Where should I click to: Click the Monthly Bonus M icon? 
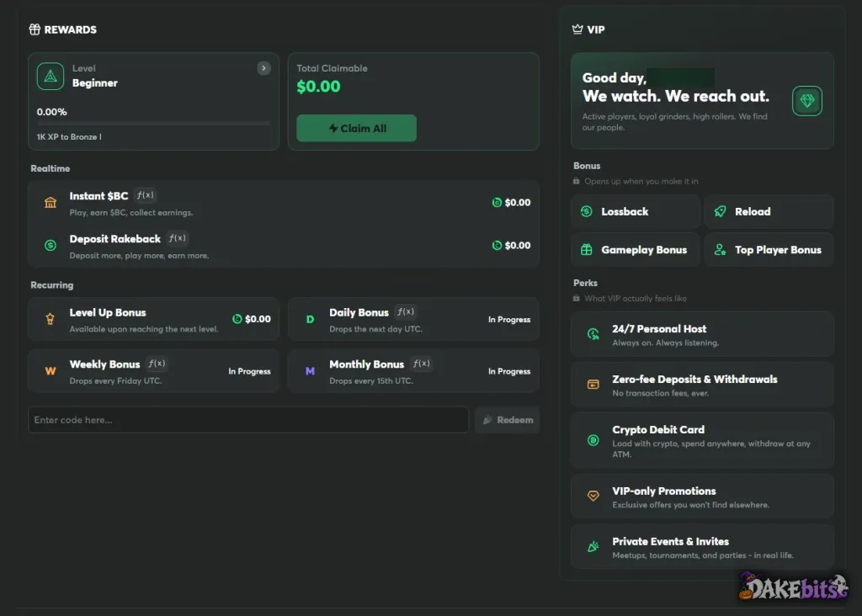click(x=310, y=371)
